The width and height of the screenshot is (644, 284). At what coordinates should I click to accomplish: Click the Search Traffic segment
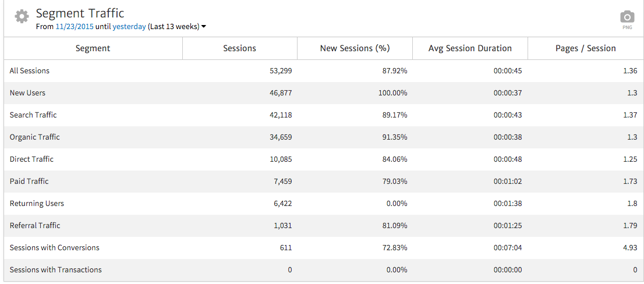[33, 115]
